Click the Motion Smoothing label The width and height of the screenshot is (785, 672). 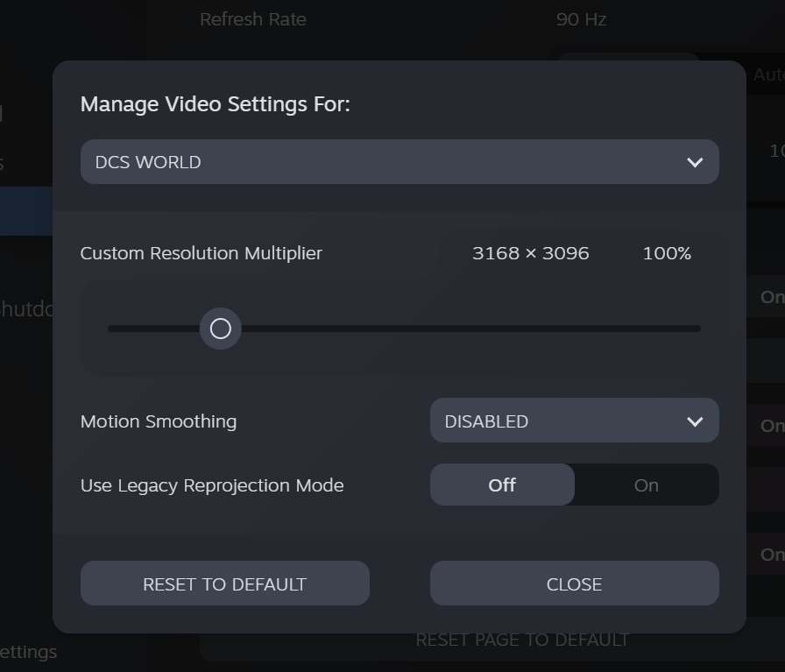pyautogui.click(x=159, y=421)
